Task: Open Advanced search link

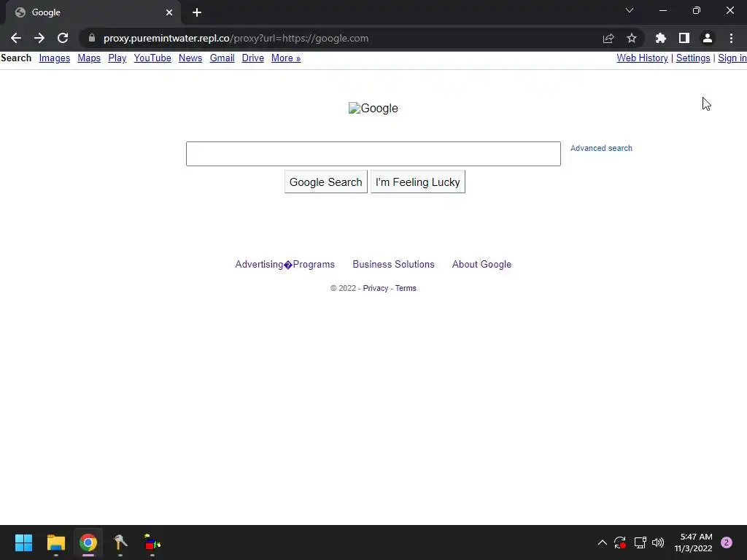Action: coord(601,148)
